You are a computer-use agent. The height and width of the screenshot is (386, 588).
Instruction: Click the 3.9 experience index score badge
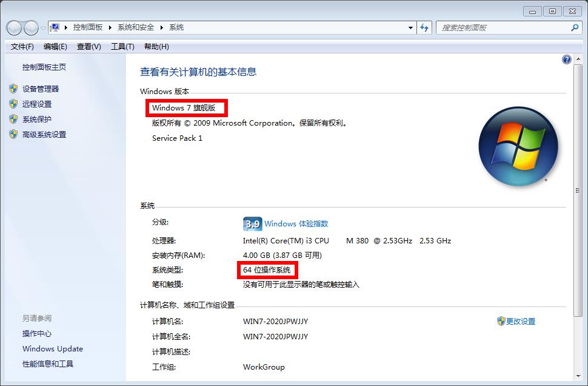[x=252, y=224]
